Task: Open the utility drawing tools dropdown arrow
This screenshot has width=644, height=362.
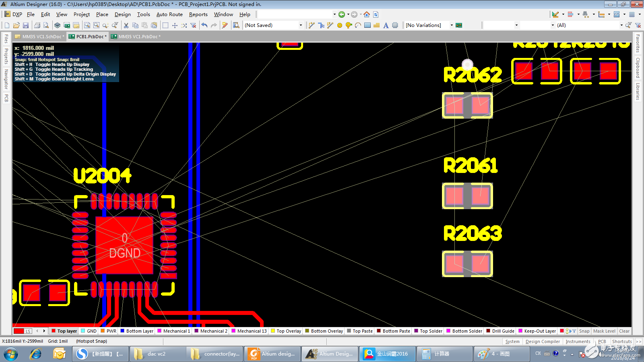Action: pyautogui.click(x=563, y=14)
